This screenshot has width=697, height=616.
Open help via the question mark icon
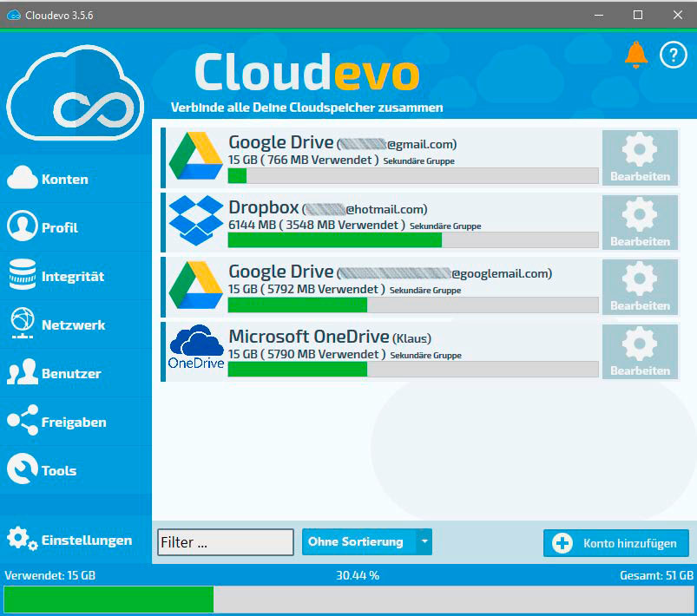(674, 55)
